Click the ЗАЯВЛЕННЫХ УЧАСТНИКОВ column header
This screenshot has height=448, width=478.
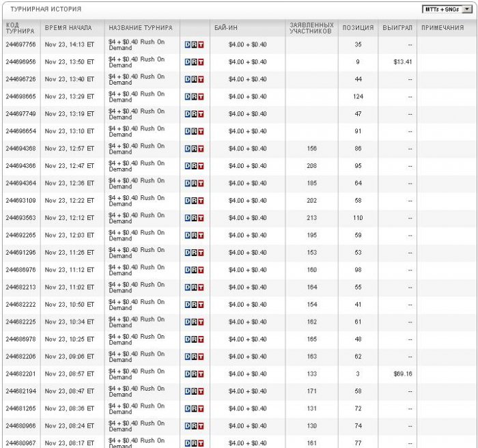pos(311,28)
